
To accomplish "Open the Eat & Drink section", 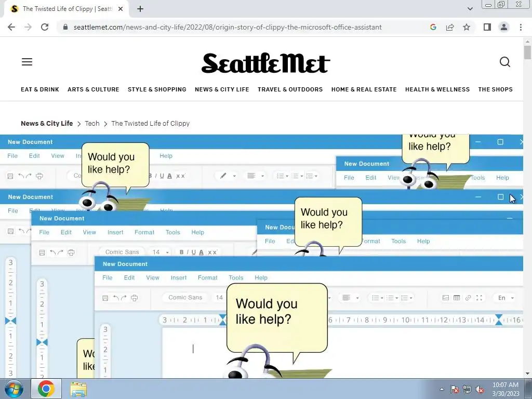I will click(x=40, y=89).
